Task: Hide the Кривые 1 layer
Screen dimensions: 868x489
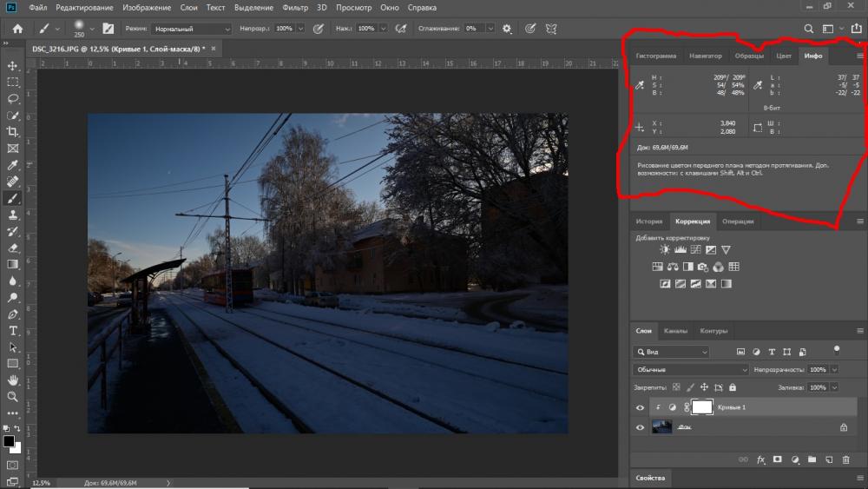Action: [x=640, y=407]
